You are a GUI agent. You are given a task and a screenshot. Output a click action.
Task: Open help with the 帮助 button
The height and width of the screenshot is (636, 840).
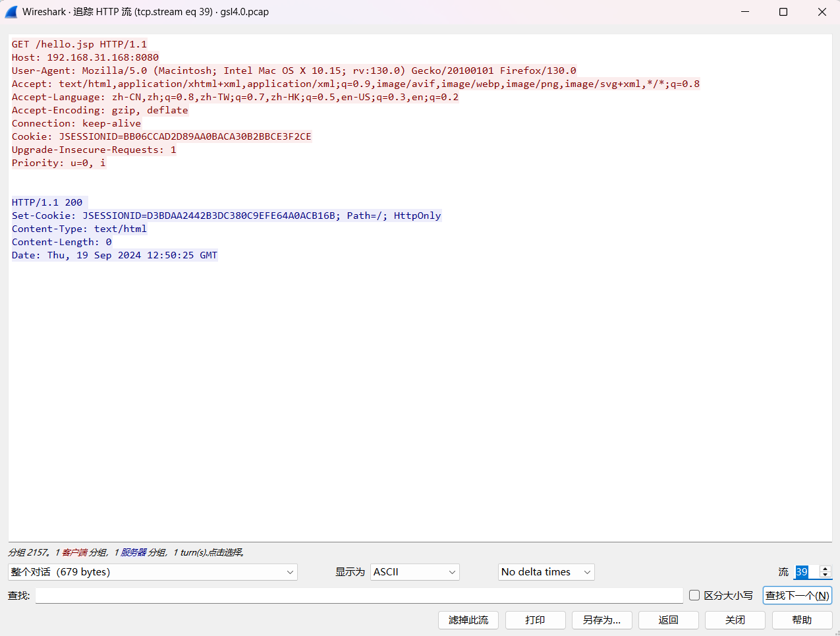click(x=802, y=620)
